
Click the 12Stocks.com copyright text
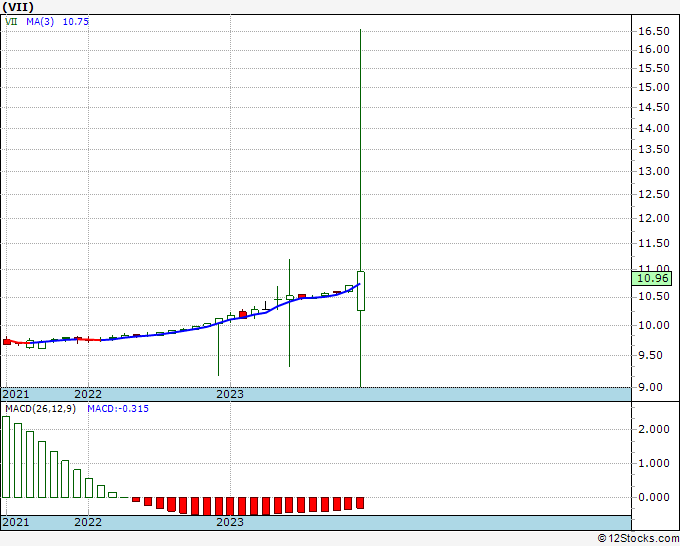pos(638,538)
